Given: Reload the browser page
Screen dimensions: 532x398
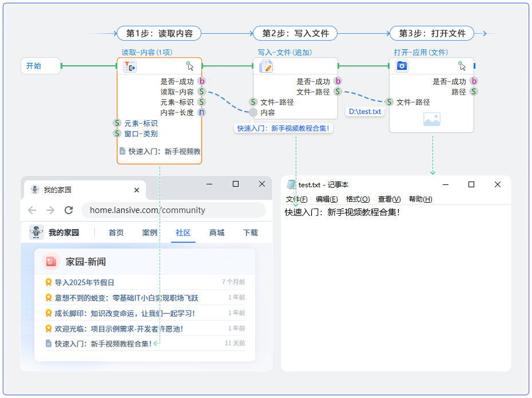Looking at the screenshot, I should (69, 210).
